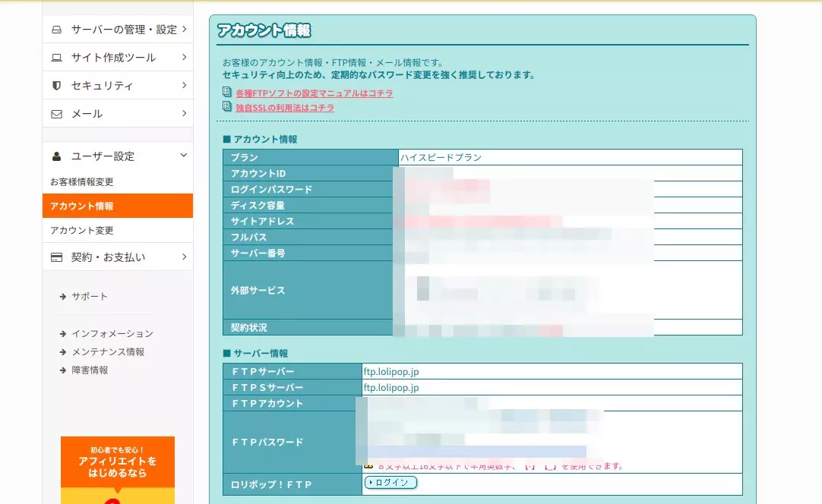Click document icon next to 独自SSL link
822x504 pixels.
(x=226, y=107)
